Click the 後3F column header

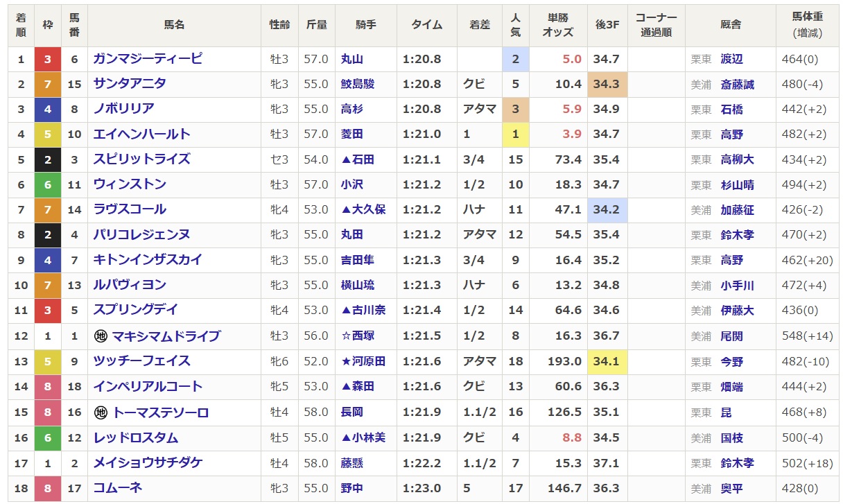[x=607, y=25]
